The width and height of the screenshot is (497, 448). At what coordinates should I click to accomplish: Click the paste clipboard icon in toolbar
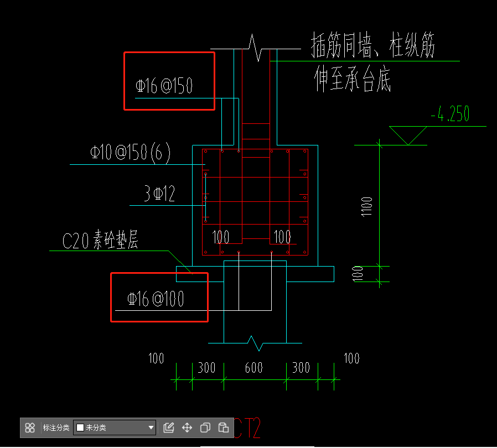pyautogui.click(x=224, y=428)
